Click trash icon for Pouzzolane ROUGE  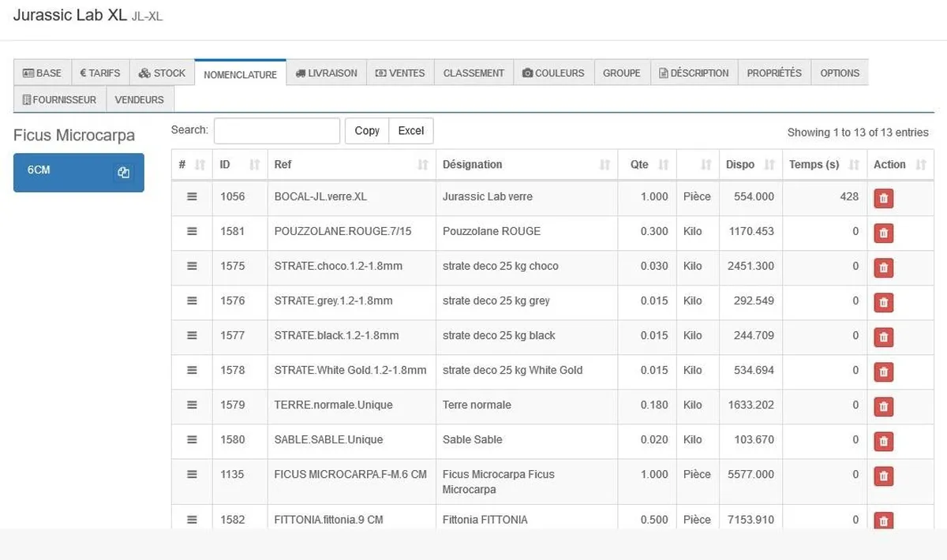pyautogui.click(x=883, y=233)
